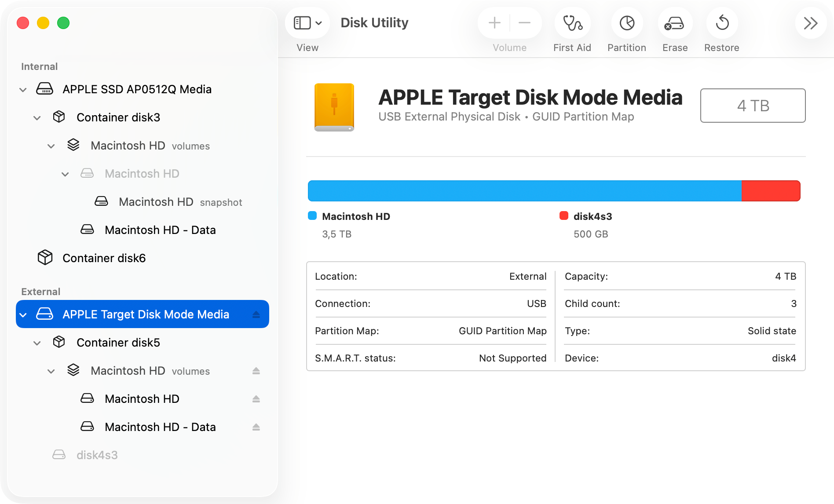Click the 4 TB capacity box
The width and height of the screenshot is (834, 504).
tap(753, 106)
